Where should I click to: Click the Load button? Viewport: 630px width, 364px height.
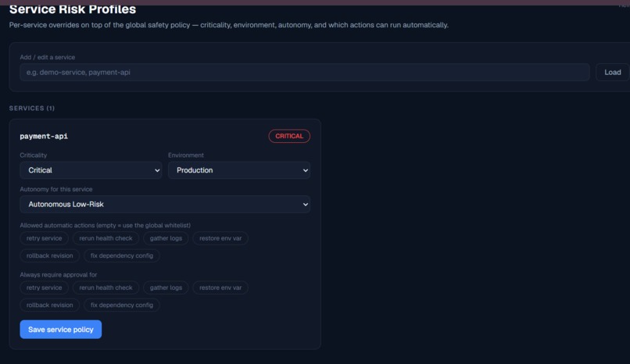pyautogui.click(x=612, y=72)
